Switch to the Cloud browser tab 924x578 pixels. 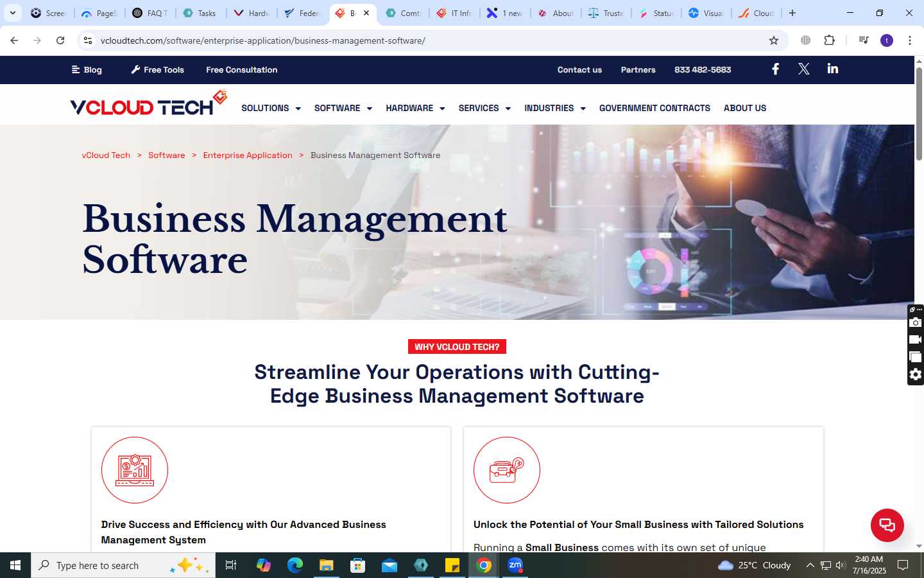click(x=757, y=13)
